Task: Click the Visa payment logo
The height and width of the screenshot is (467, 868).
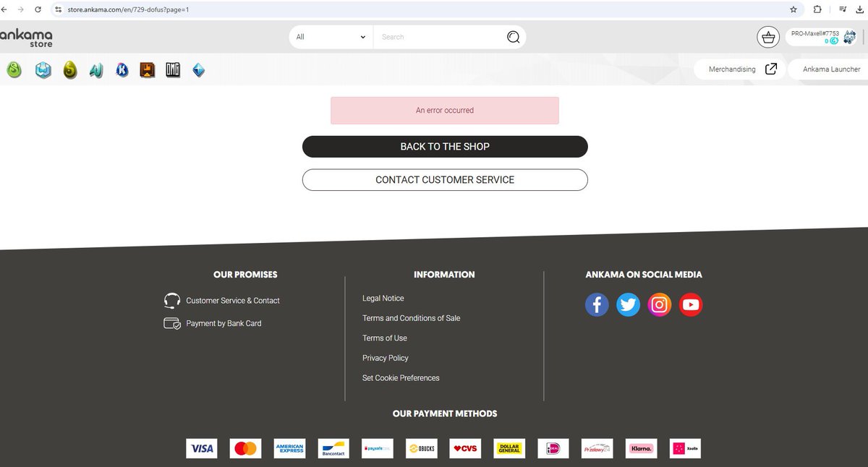Action: click(x=201, y=448)
